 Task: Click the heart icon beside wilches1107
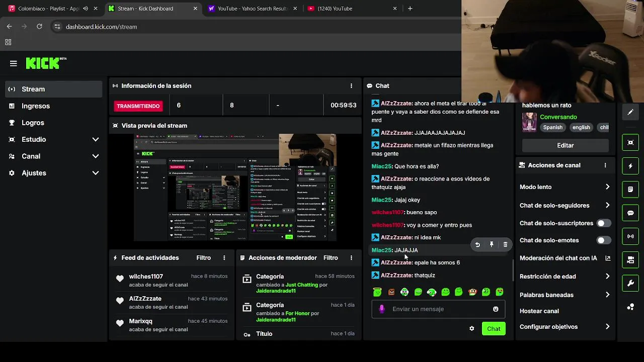pos(120,279)
